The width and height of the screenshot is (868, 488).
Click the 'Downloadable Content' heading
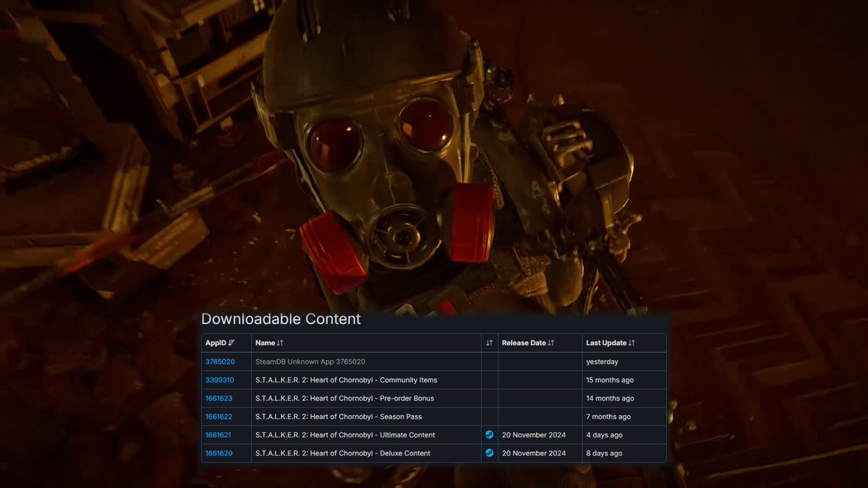(x=281, y=319)
